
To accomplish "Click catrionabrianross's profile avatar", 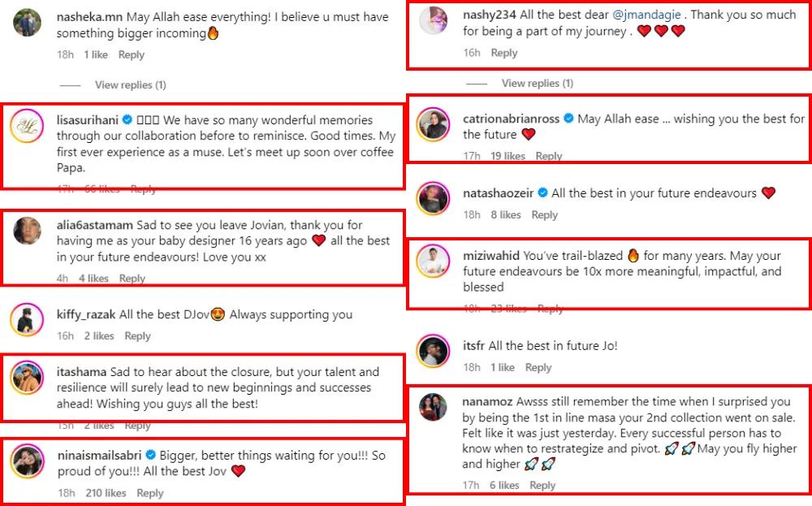I will point(434,124).
